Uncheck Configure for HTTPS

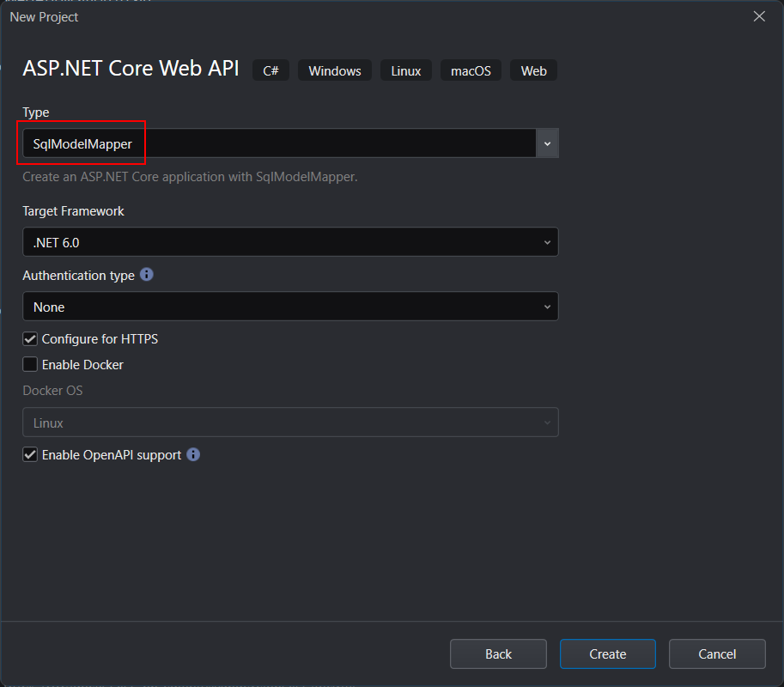[x=30, y=339]
